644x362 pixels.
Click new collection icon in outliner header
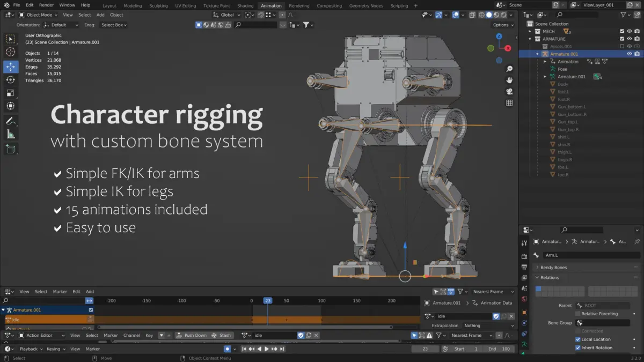(637, 14)
